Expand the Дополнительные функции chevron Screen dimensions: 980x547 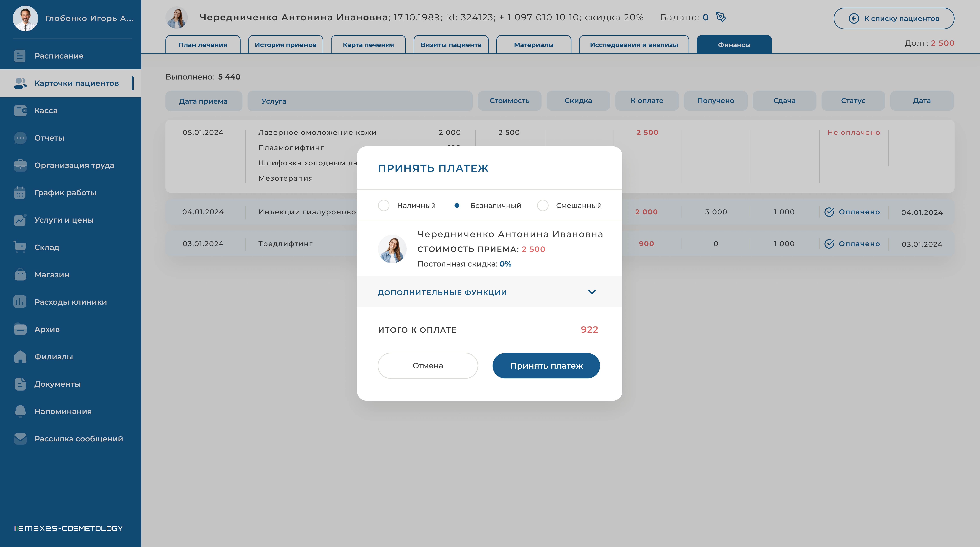[x=591, y=292]
